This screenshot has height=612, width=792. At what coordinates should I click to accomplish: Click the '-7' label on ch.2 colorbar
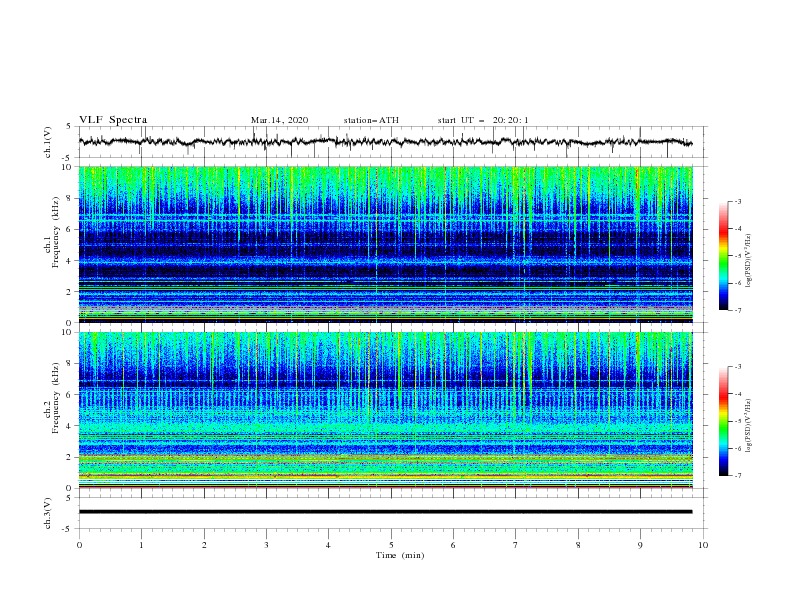click(x=737, y=476)
